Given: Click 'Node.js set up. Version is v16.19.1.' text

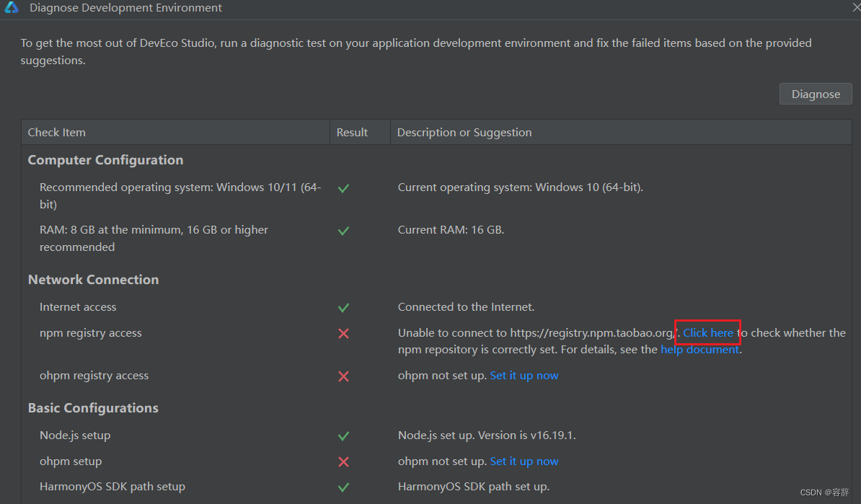Looking at the screenshot, I should click(x=487, y=436).
